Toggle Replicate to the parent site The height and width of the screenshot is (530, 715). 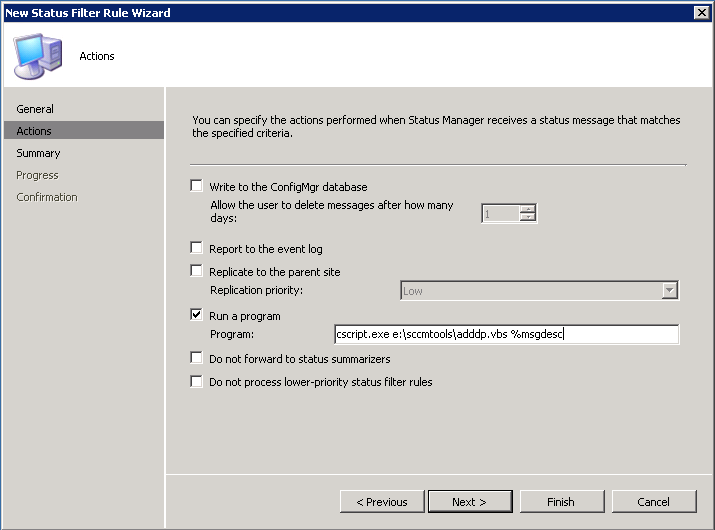[x=196, y=271]
